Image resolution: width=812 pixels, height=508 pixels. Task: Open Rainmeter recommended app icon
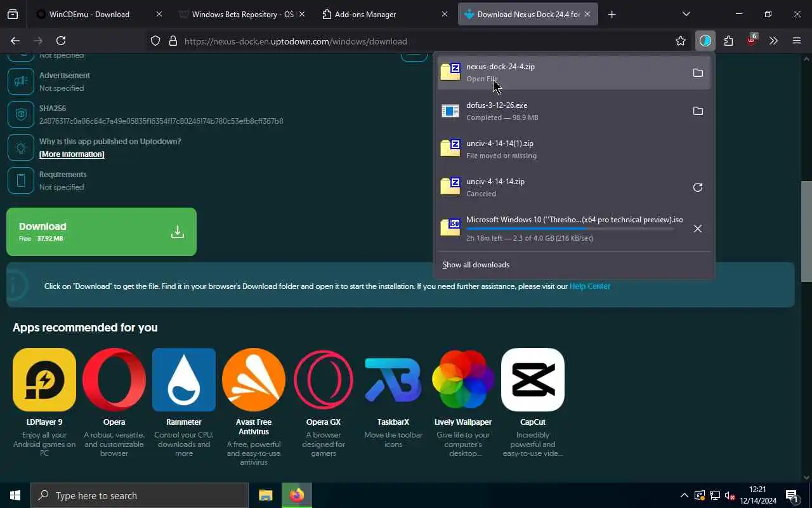[x=184, y=380]
